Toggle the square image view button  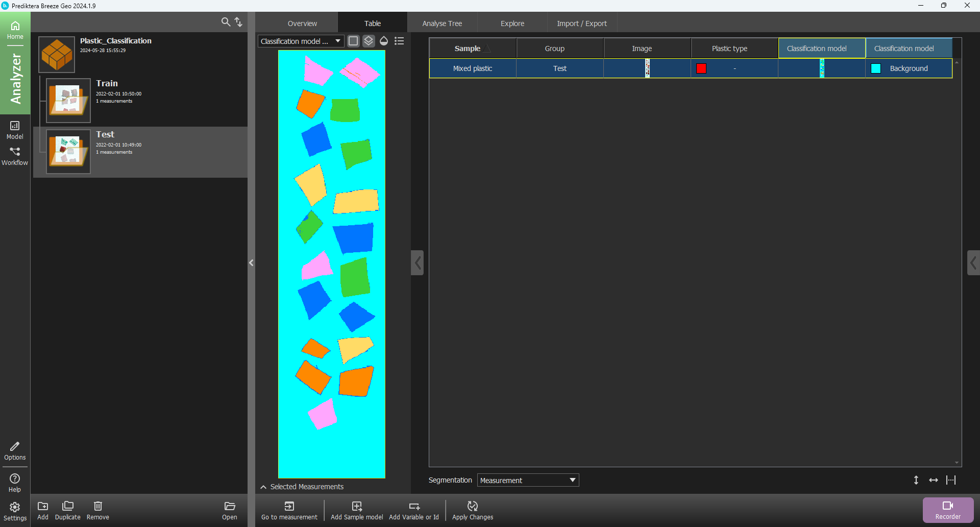(x=353, y=41)
